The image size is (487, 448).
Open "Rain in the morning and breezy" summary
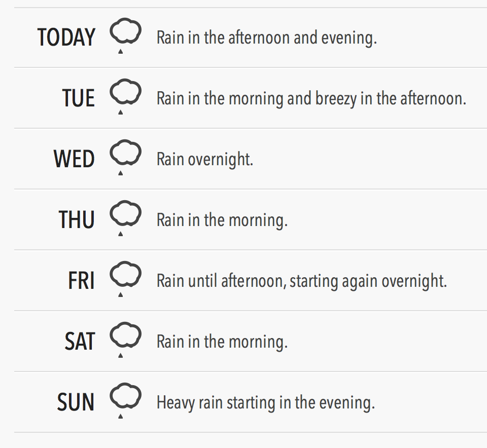[x=311, y=98]
